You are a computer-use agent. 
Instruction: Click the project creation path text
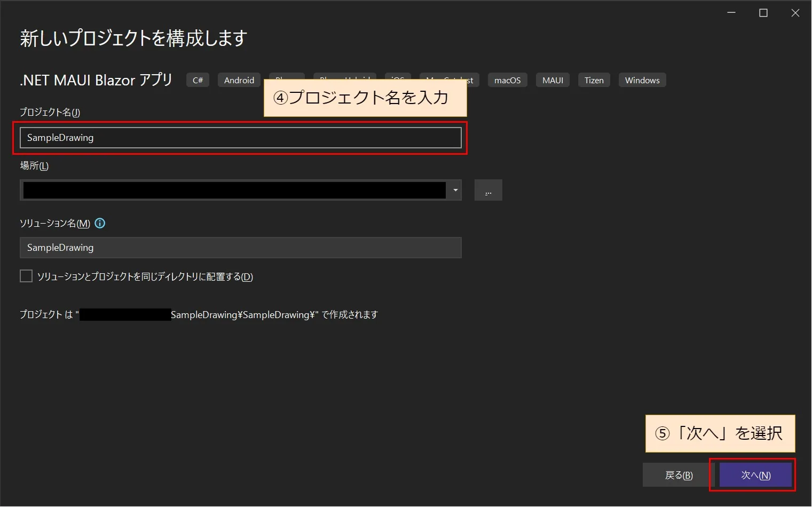pyautogui.click(x=199, y=315)
